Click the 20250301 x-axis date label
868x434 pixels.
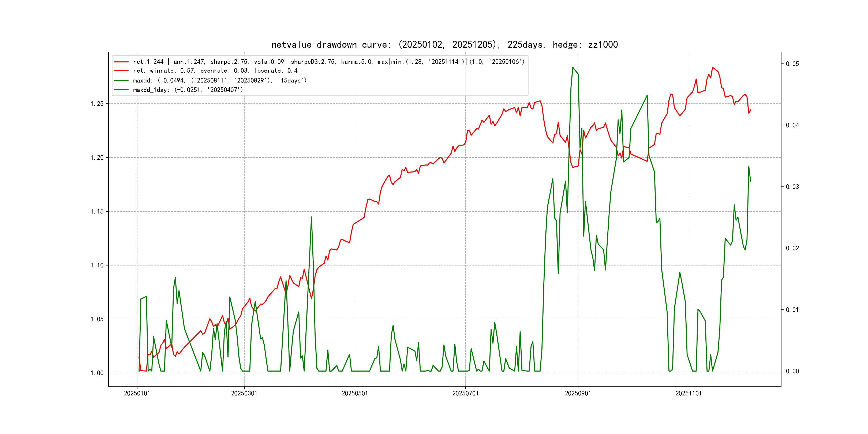pyautogui.click(x=244, y=393)
